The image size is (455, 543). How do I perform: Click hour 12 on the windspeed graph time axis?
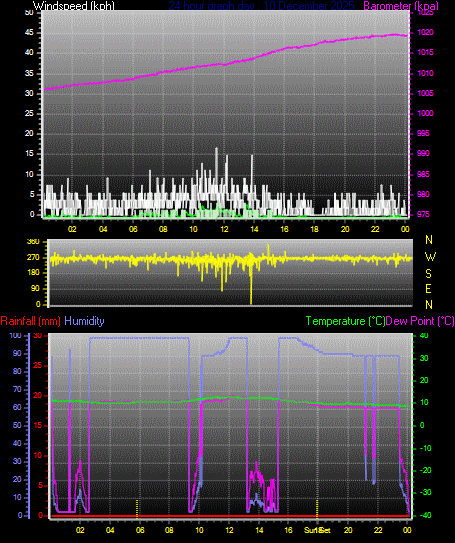click(224, 229)
